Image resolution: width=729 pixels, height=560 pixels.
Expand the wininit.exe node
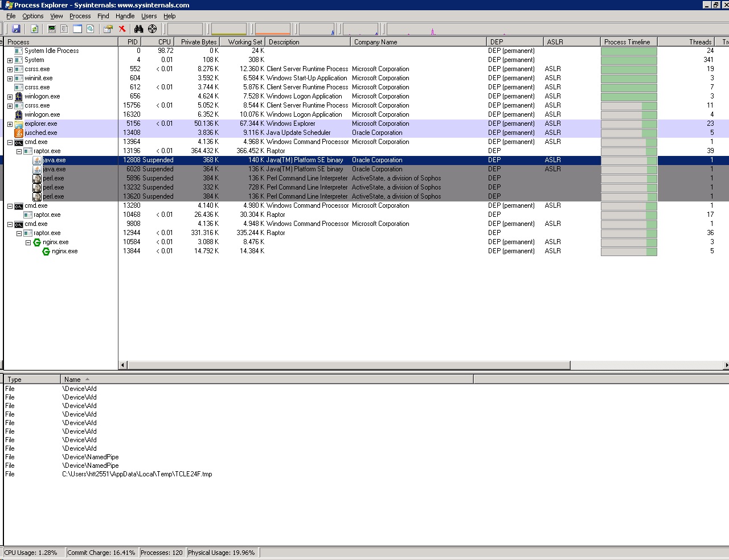10,78
